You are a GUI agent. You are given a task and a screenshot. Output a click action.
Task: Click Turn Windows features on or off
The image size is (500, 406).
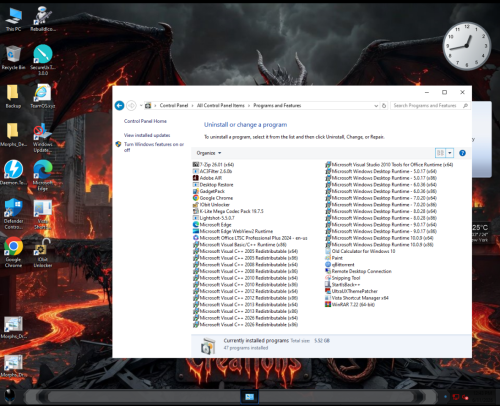point(154,147)
